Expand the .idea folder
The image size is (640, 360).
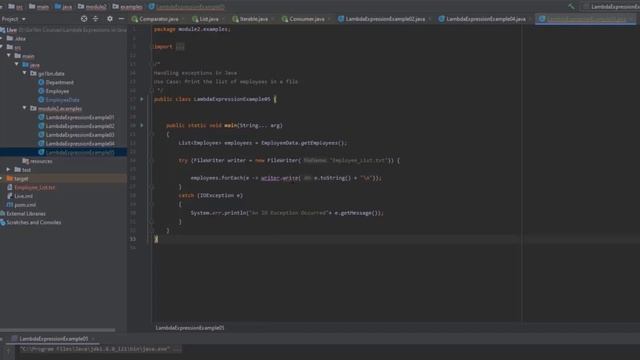(2, 39)
